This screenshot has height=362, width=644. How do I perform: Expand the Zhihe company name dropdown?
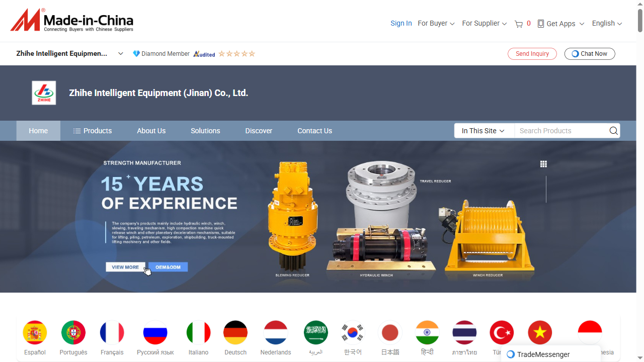pos(121,54)
